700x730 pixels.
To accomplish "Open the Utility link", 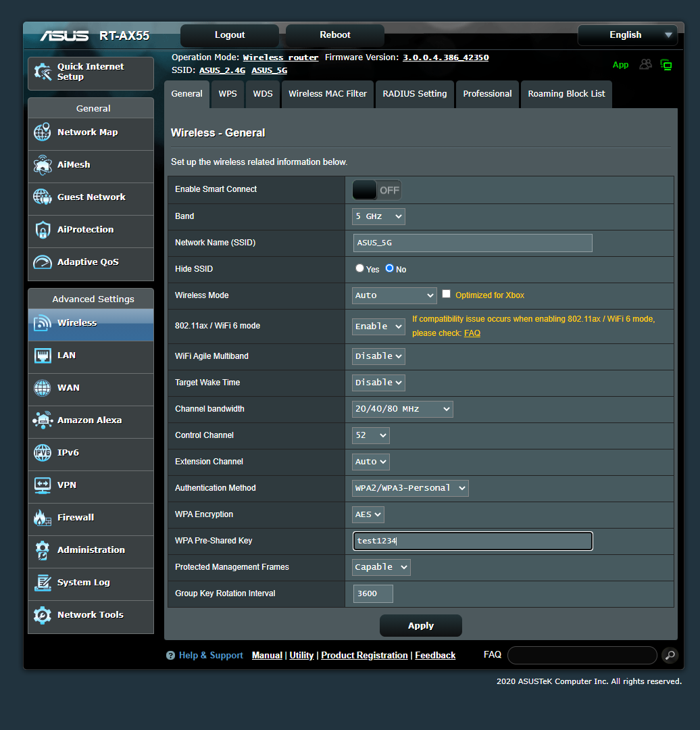I will [x=301, y=656].
